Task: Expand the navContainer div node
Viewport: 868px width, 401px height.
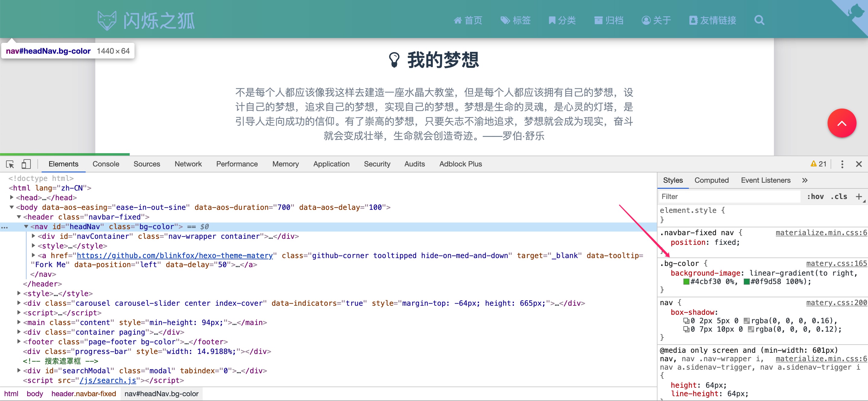Action: pyautogui.click(x=33, y=236)
